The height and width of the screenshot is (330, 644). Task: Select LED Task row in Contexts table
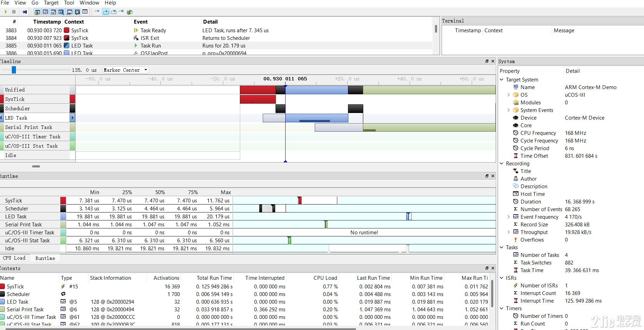pyautogui.click(x=244, y=302)
